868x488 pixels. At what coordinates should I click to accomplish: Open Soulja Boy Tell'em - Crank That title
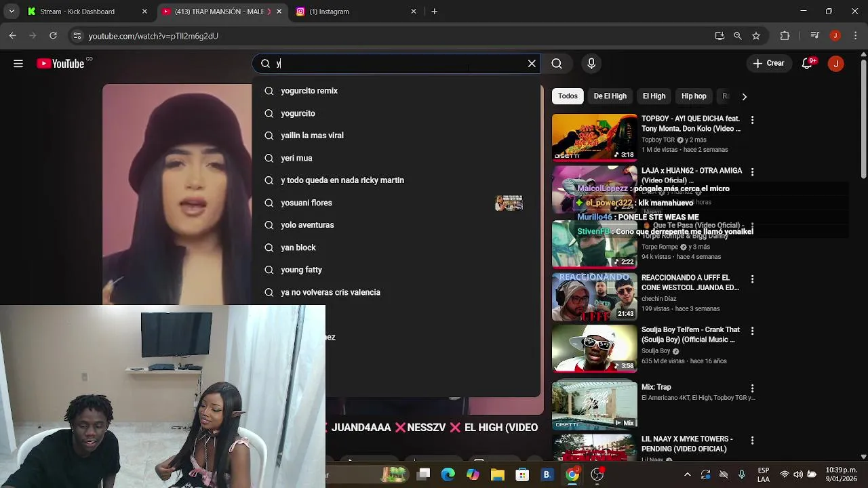coord(690,335)
